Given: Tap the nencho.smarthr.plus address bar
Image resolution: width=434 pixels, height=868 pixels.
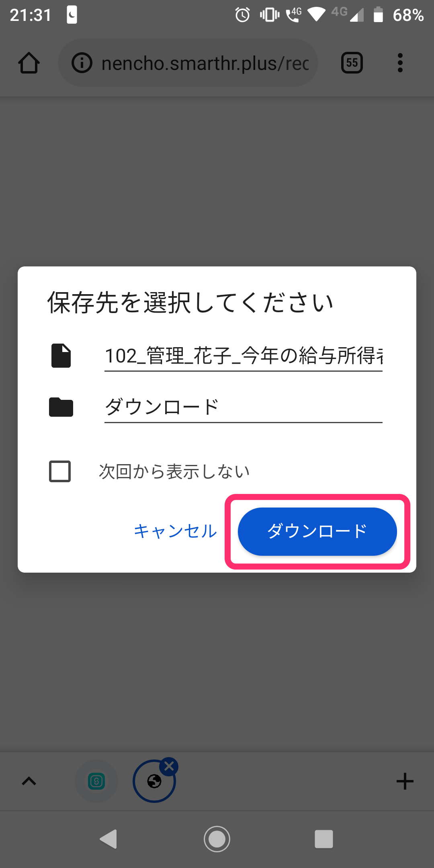Looking at the screenshot, I should point(205,63).
